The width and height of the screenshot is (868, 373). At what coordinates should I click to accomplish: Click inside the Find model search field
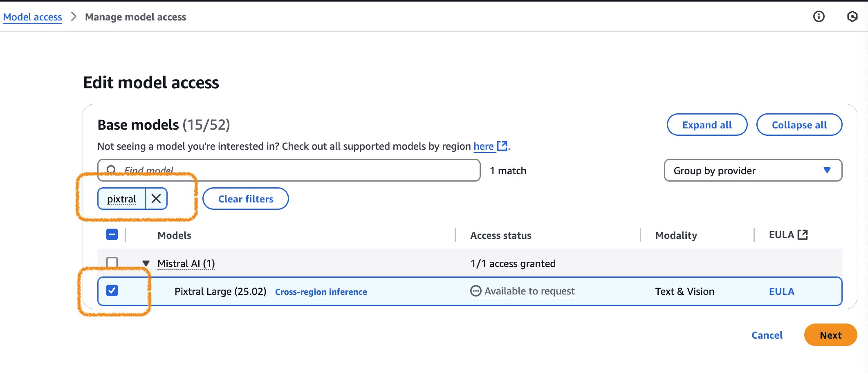point(286,170)
